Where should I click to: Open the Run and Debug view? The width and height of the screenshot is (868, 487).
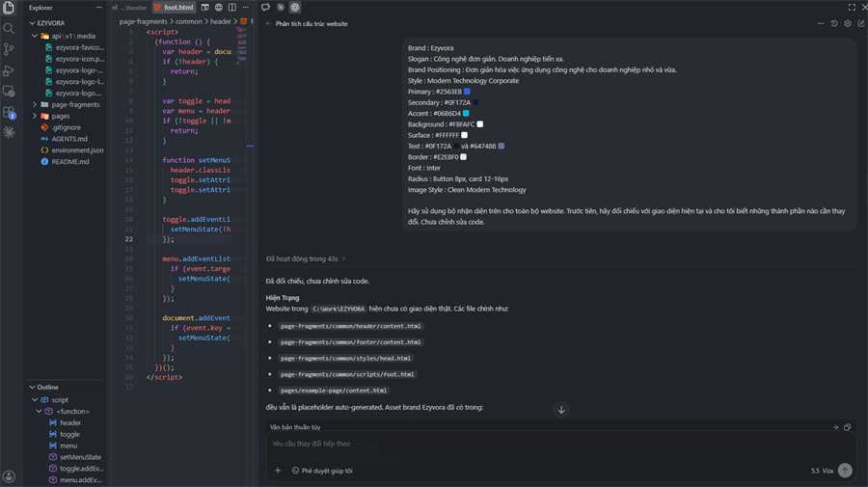click(9, 70)
